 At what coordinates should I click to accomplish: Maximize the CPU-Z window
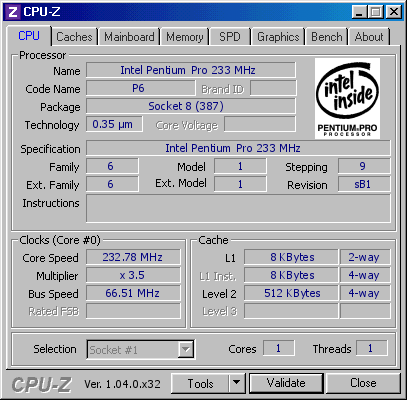376,12
